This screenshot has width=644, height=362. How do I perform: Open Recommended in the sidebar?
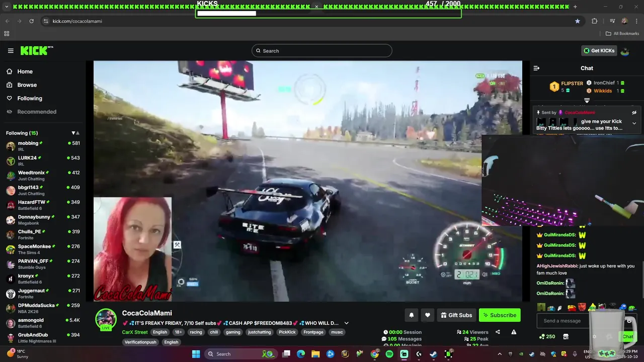(31, 112)
